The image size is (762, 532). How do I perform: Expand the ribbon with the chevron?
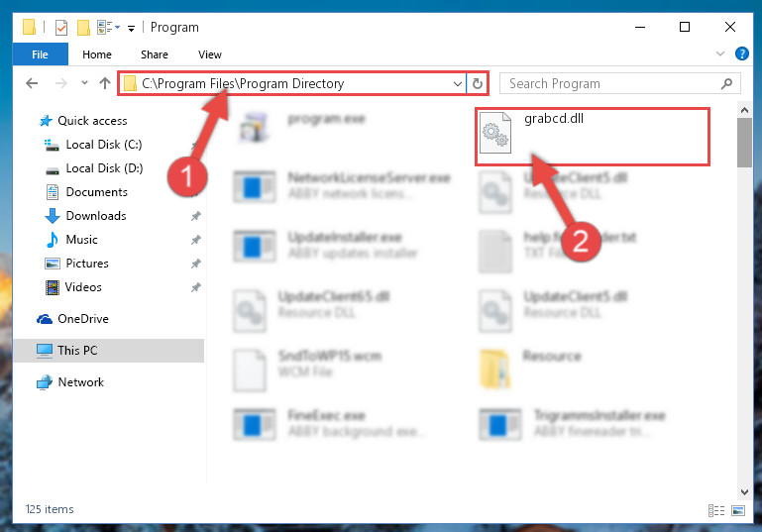(x=720, y=53)
